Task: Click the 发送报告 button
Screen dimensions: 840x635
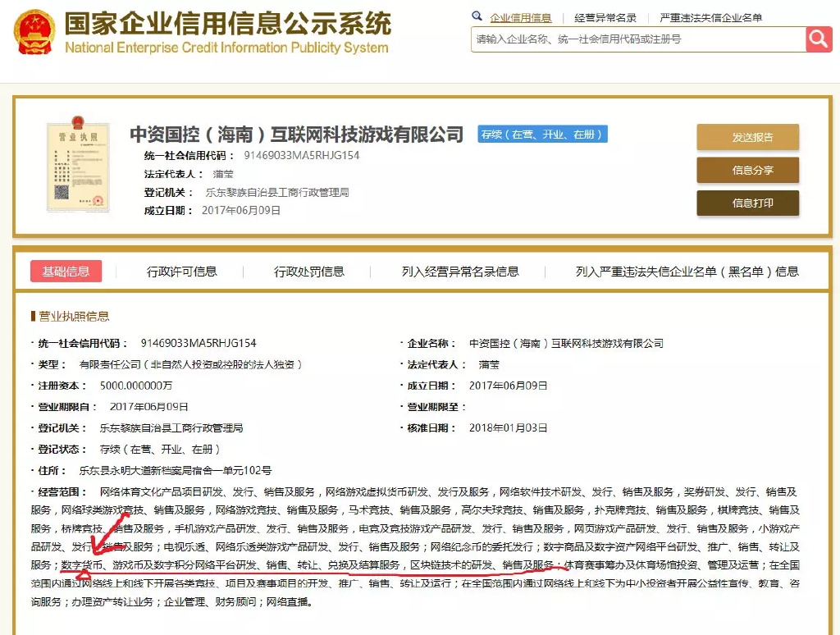Action: [748, 137]
